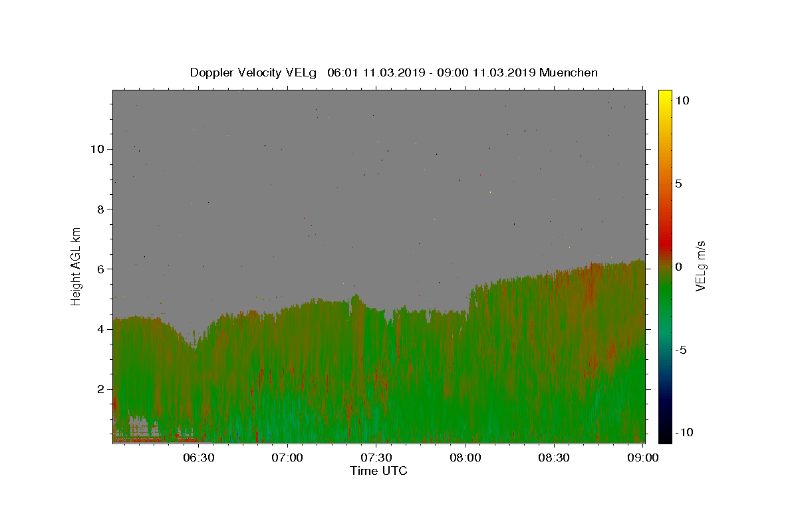Image resolution: width=798 pixels, height=532 pixels.
Task: Click the colorbar value 10 label
Action: [682, 100]
